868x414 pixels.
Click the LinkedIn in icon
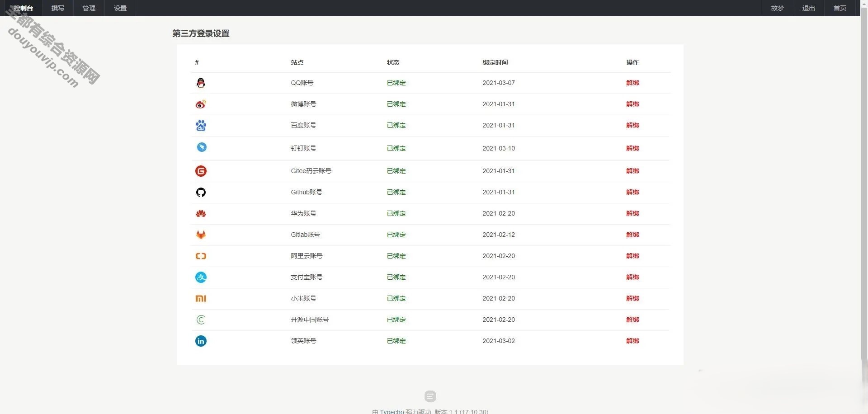pyautogui.click(x=201, y=341)
